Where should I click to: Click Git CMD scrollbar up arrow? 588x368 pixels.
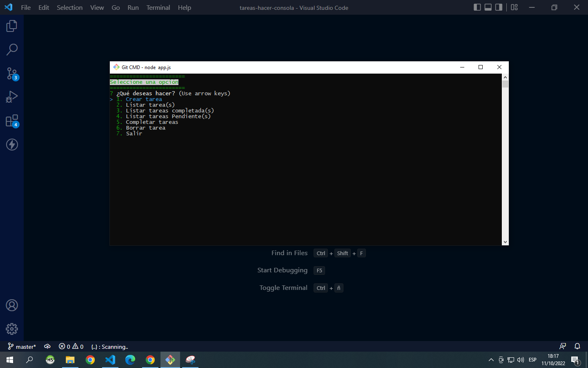(505, 77)
